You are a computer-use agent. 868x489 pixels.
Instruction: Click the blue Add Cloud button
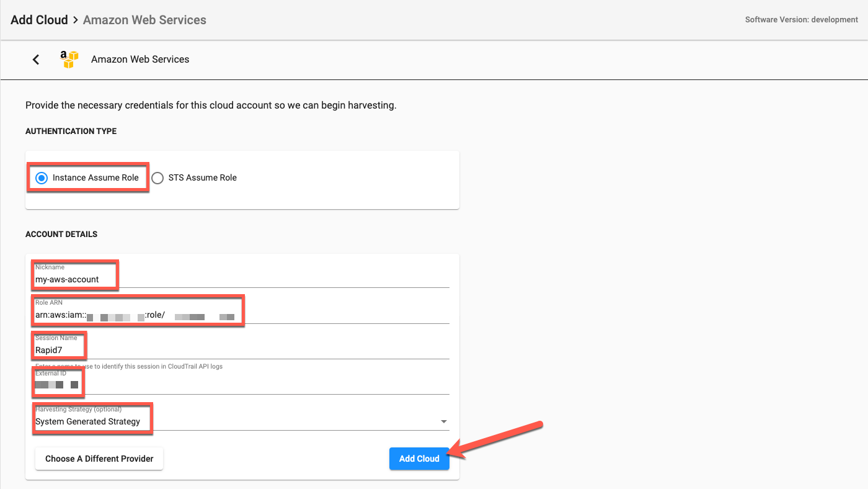click(x=419, y=459)
